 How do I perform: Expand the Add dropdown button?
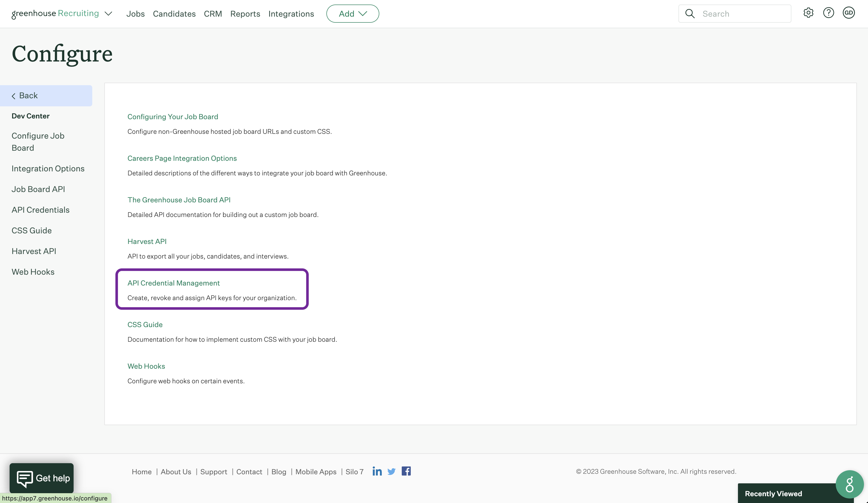point(353,13)
